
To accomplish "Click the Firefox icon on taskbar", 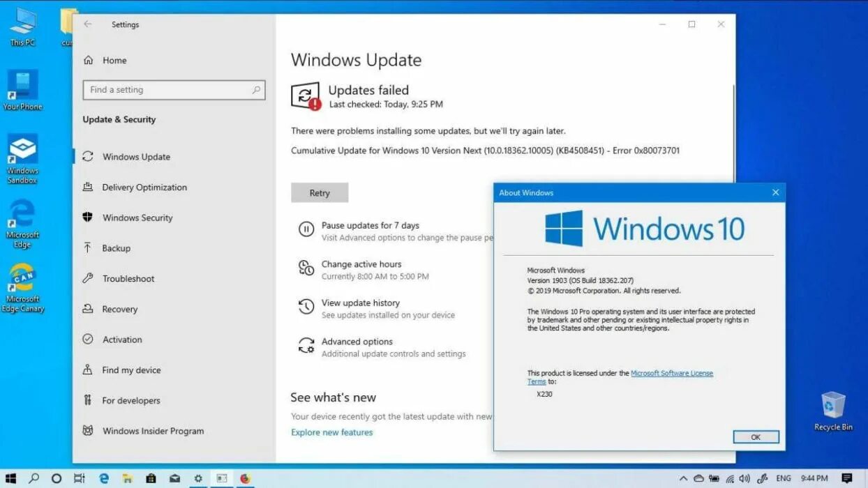I will (x=245, y=478).
